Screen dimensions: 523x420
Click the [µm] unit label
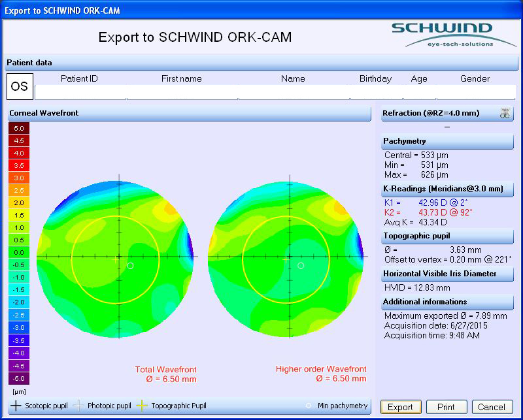coord(19,392)
